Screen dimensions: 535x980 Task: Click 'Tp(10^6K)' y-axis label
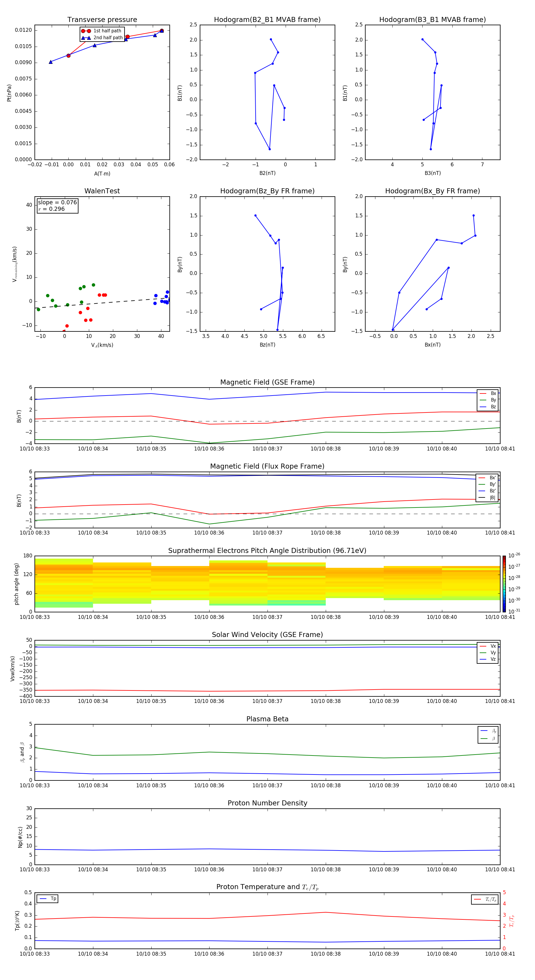coord(17,921)
